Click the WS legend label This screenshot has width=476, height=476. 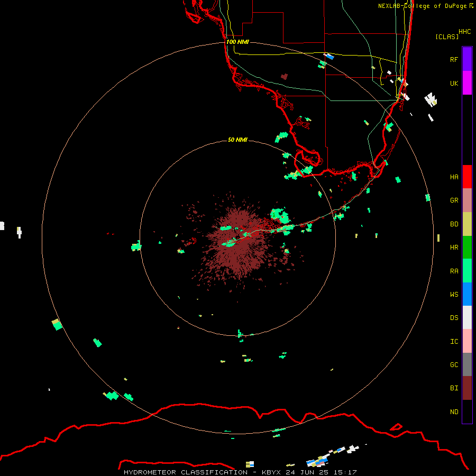tap(454, 294)
